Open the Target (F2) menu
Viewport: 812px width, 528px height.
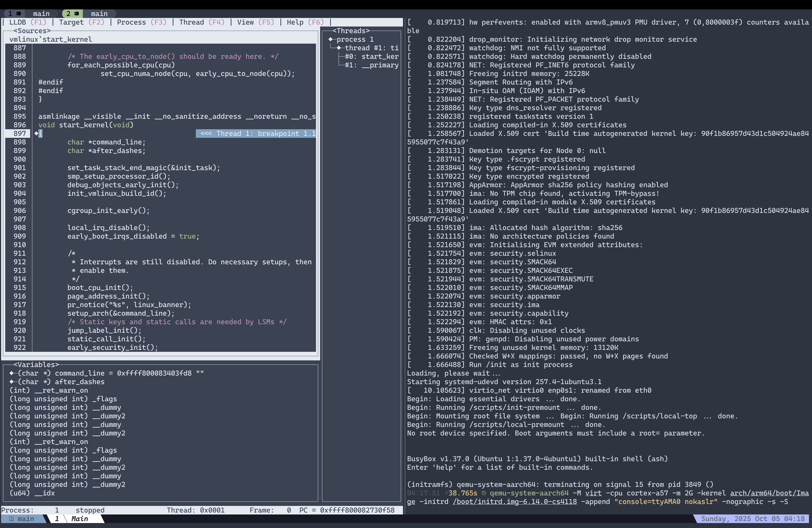coord(81,22)
